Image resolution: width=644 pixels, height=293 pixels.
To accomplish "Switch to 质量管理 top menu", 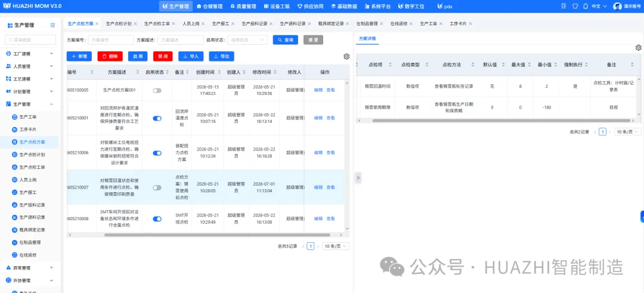I will [243, 6].
